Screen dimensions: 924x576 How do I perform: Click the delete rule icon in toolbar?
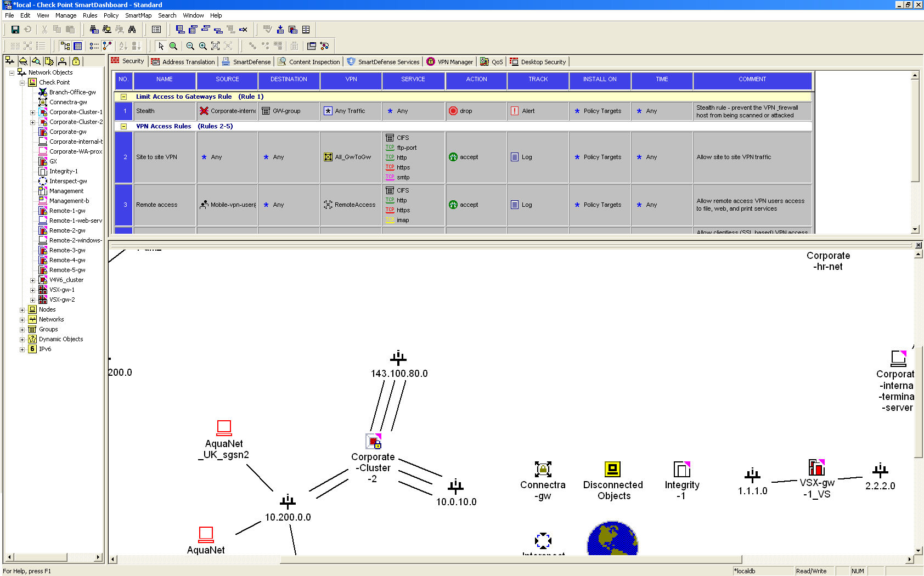click(243, 30)
